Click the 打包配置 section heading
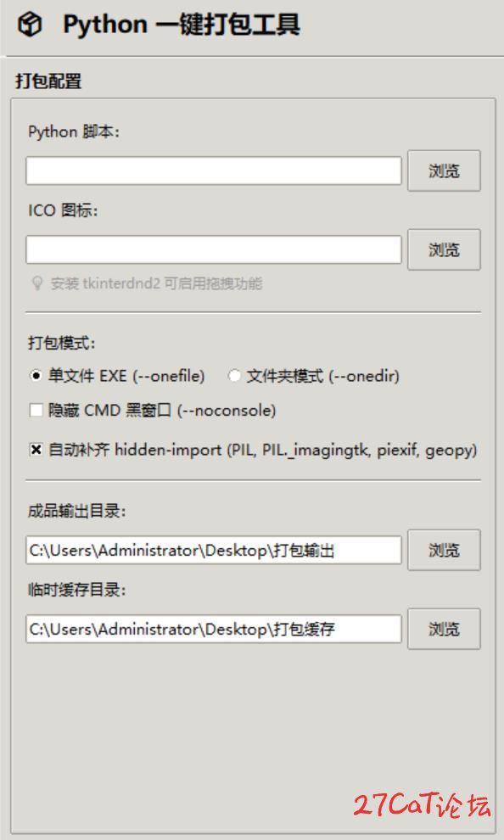 coord(48,81)
